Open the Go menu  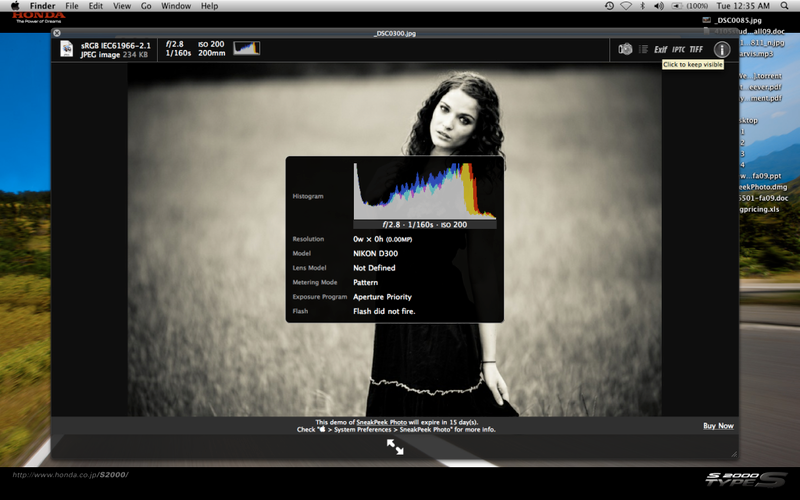(146, 6)
